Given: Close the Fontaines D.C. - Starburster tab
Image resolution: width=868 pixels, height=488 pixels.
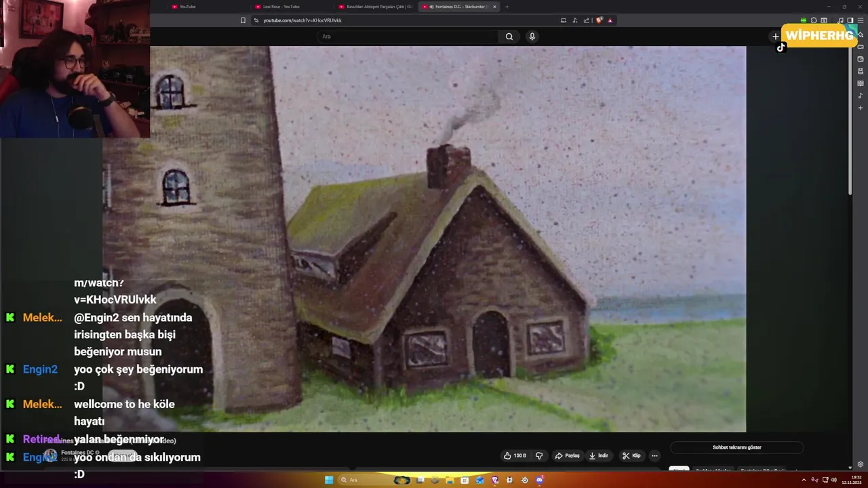Looking at the screenshot, I should (494, 7).
